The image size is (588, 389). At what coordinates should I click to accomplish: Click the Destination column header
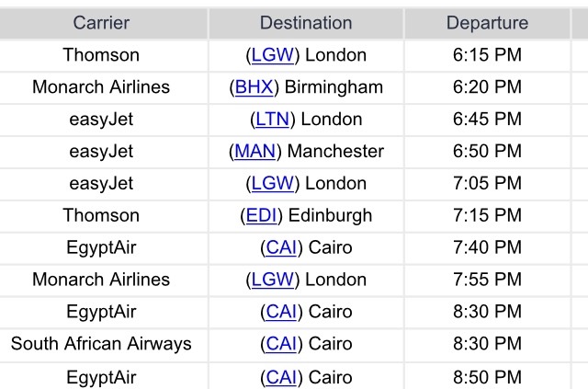[x=306, y=23]
